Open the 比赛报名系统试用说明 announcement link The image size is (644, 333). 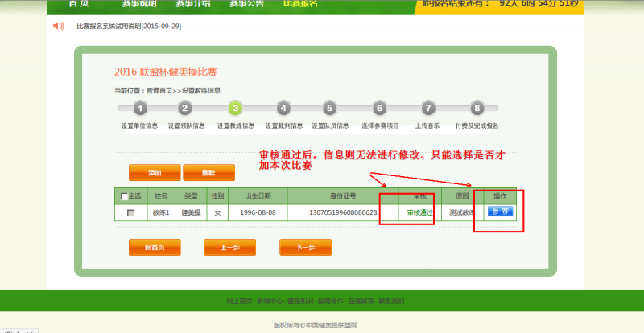tap(128, 27)
